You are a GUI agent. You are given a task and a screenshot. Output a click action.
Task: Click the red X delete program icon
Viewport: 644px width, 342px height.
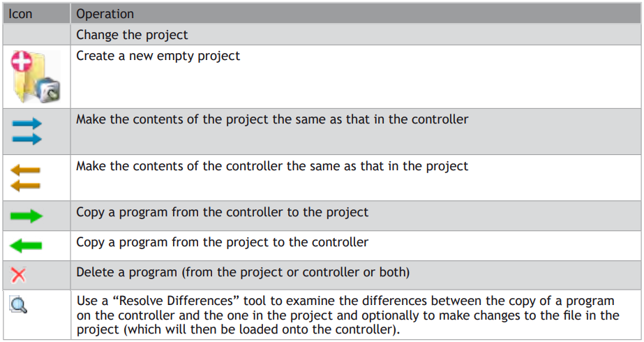[x=18, y=275]
